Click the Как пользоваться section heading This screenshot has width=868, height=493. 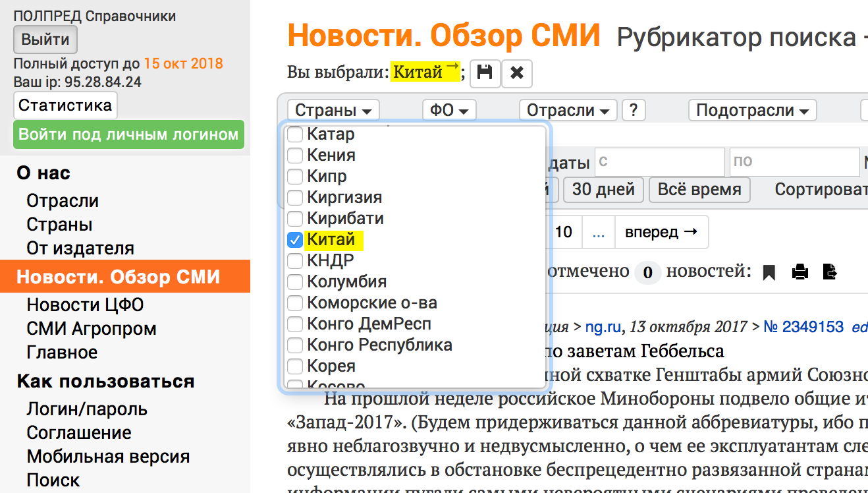[x=105, y=382]
